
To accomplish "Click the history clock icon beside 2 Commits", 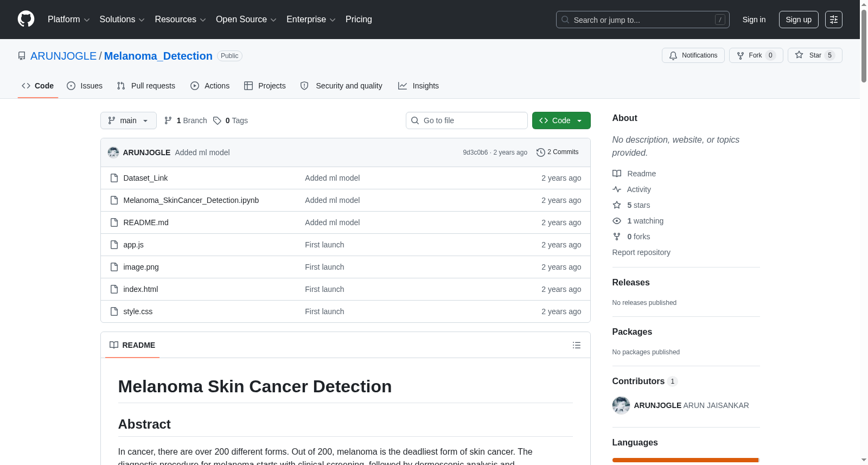I will coord(540,152).
